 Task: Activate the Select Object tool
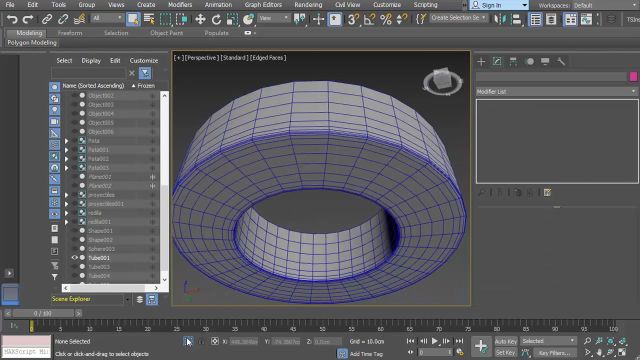133,19
